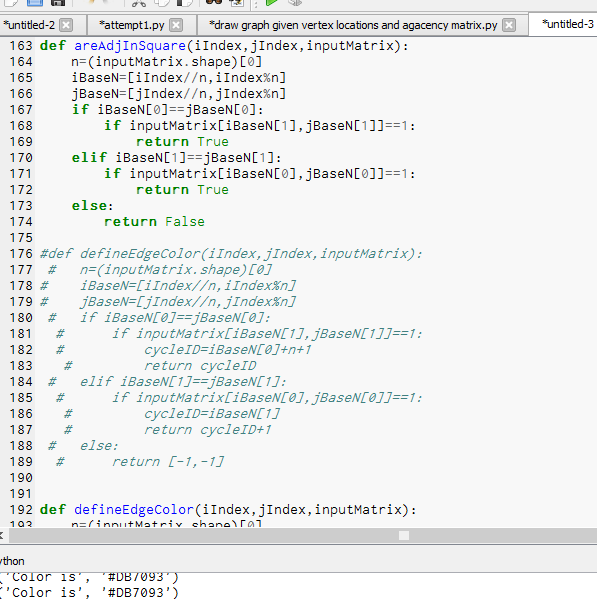Screen dimensions: 597x599
Task: Click the 'jBaseN=[jIndex//n,jIndex%n]' code on line 166
Action: coord(179,94)
